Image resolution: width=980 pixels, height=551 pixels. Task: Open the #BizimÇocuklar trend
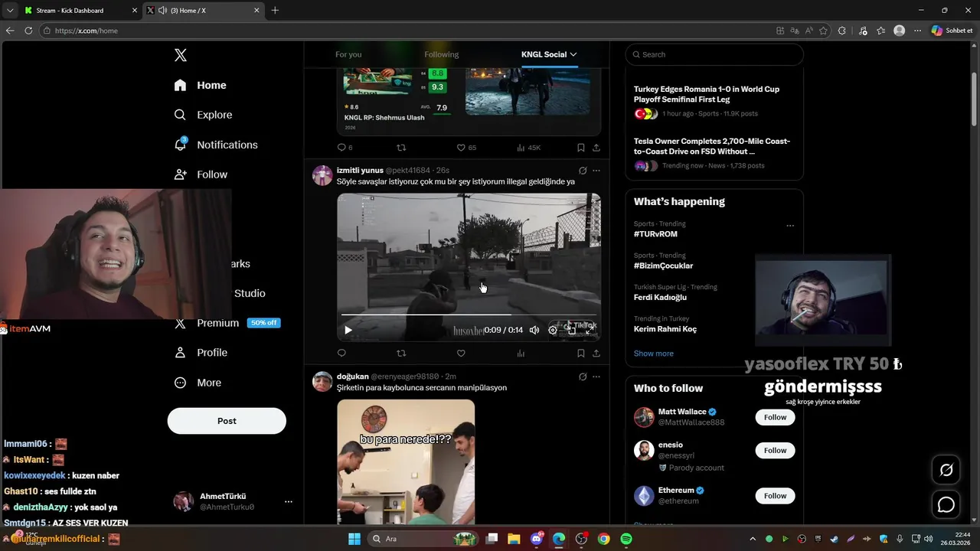tap(663, 266)
